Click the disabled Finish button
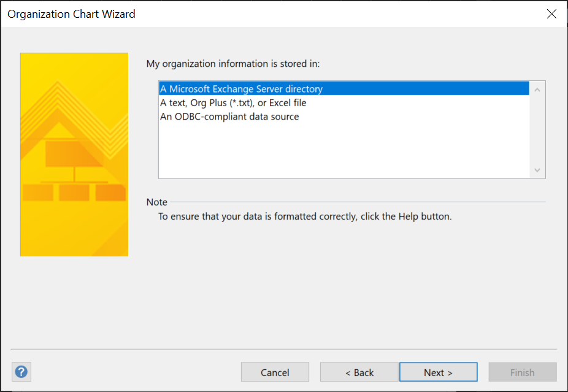Image resolution: width=568 pixels, height=392 pixels. tap(522, 372)
